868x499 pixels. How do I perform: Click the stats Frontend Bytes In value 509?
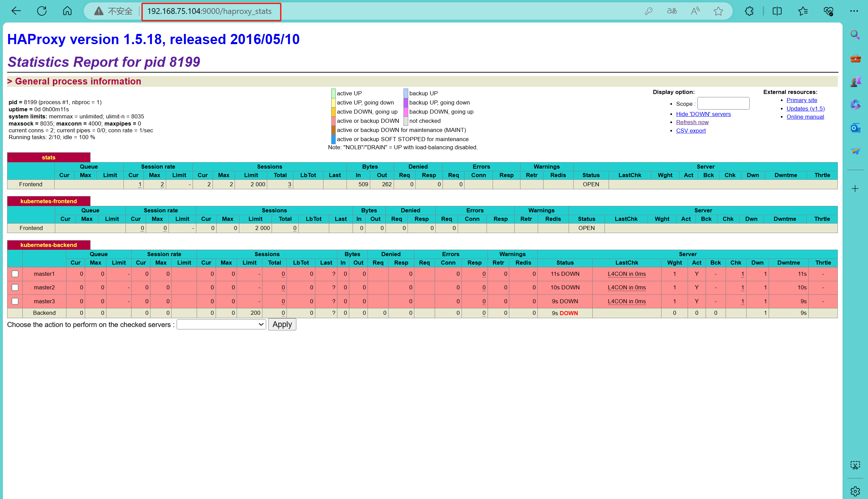(363, 185)
